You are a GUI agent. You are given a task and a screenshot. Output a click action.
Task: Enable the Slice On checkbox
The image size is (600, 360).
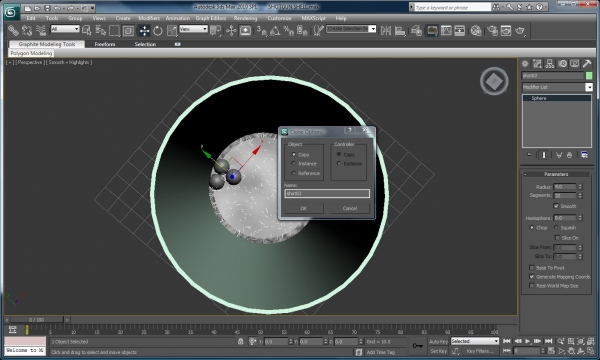tap(557, 238)
